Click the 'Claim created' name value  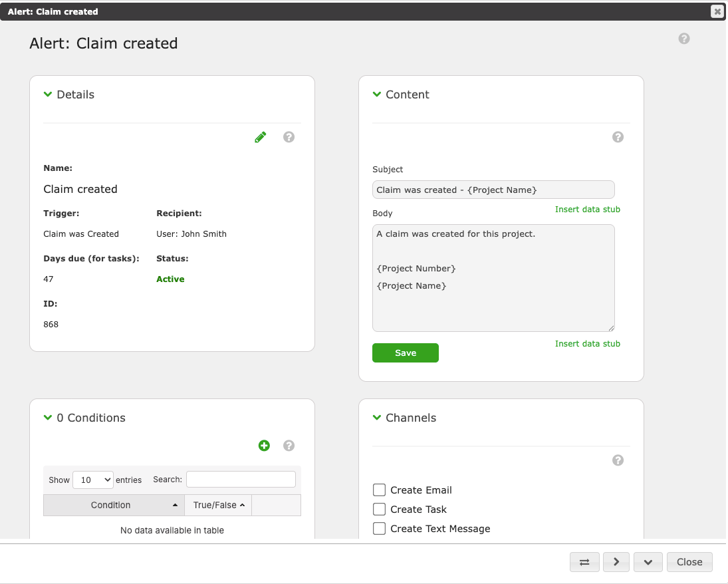[80, 189]
